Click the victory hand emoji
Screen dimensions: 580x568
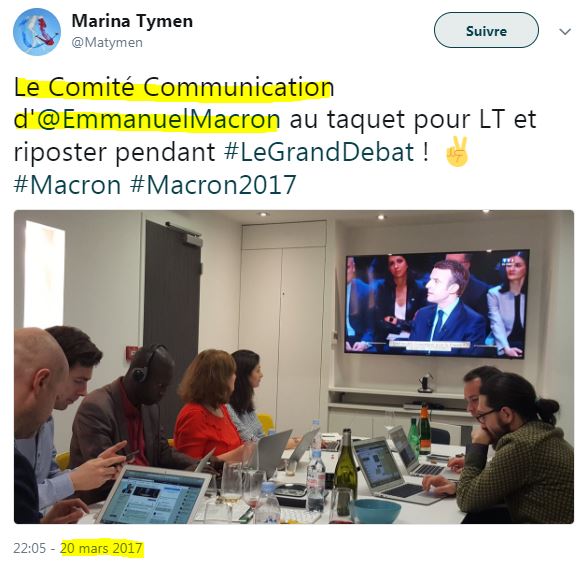tap(458, 152)
